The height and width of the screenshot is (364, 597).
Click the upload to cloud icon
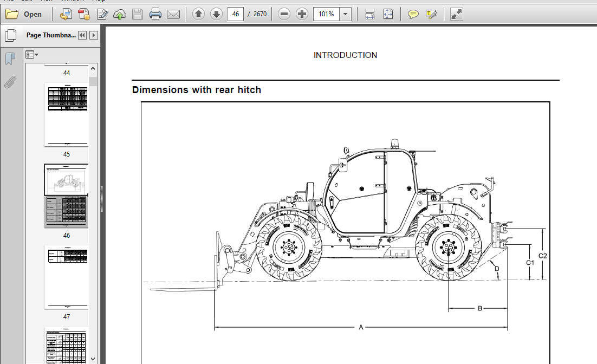click(x=120, y=14)
